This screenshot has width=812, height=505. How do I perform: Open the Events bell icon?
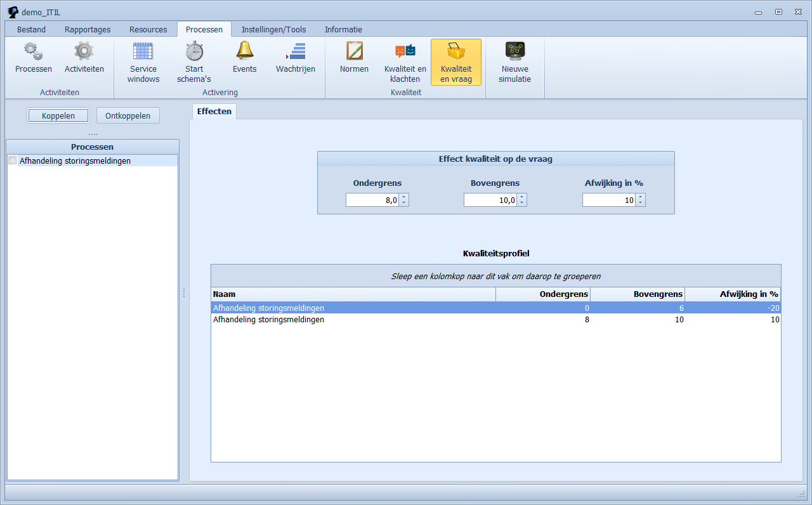244,50
